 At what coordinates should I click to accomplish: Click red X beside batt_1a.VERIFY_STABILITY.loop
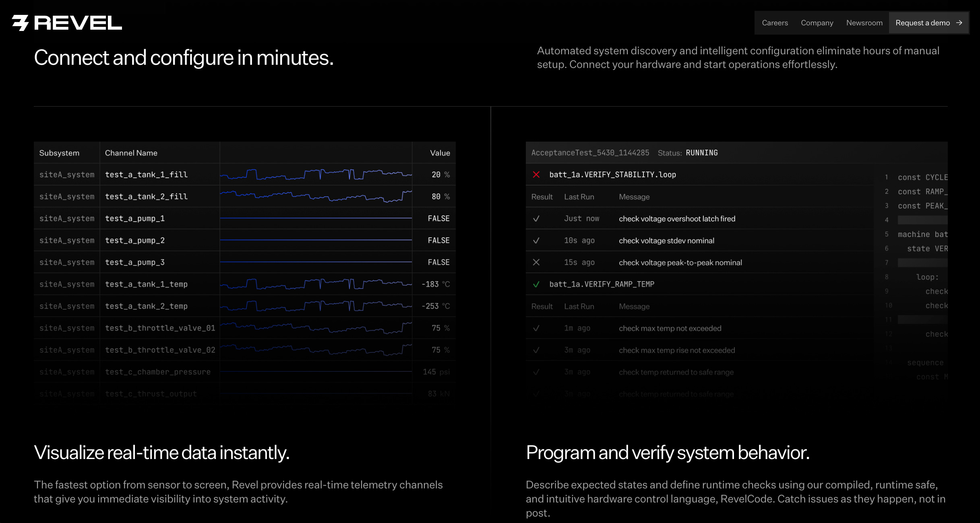536,175
